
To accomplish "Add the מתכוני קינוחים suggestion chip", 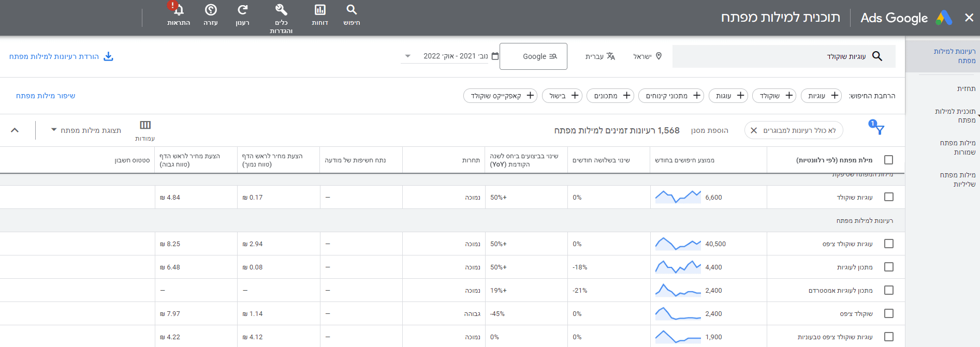I will point(671,96).
